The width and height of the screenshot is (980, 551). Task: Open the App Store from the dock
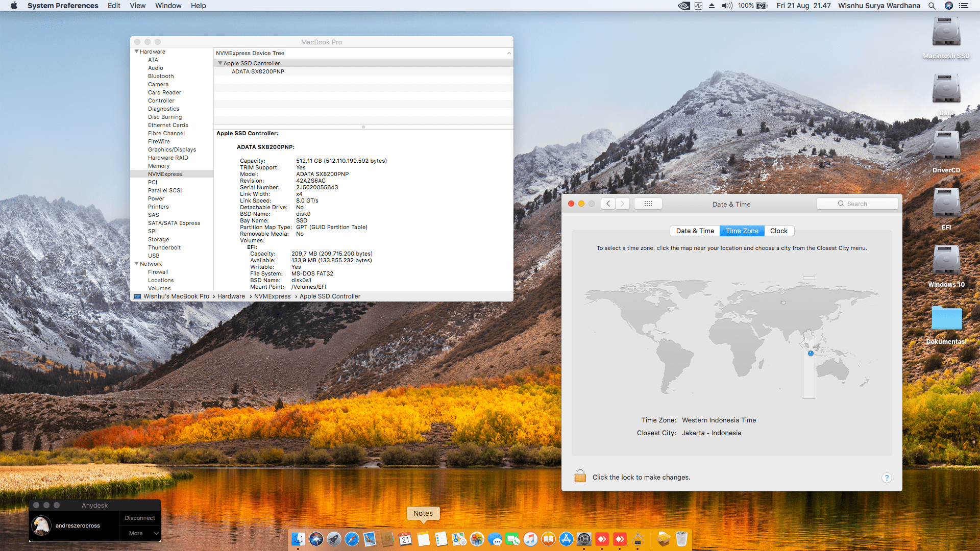click(566, 539)
